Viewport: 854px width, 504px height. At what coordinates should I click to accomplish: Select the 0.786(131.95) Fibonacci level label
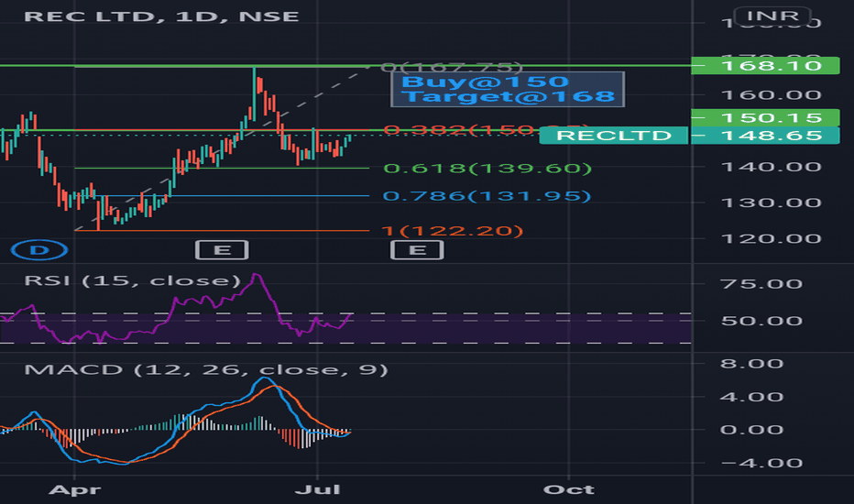tap(487, 195)
